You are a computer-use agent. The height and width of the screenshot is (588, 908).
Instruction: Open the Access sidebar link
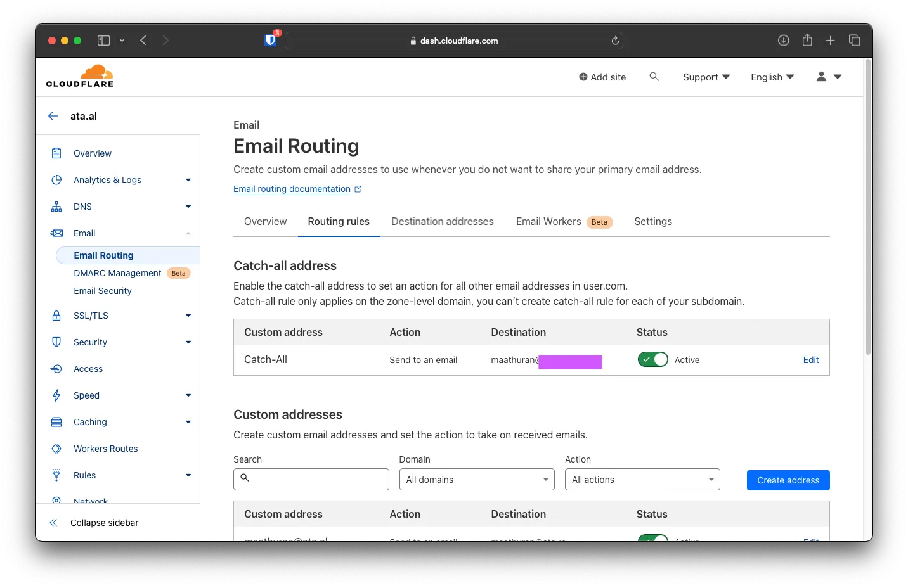pyautogui.click(x=88, y=369)
